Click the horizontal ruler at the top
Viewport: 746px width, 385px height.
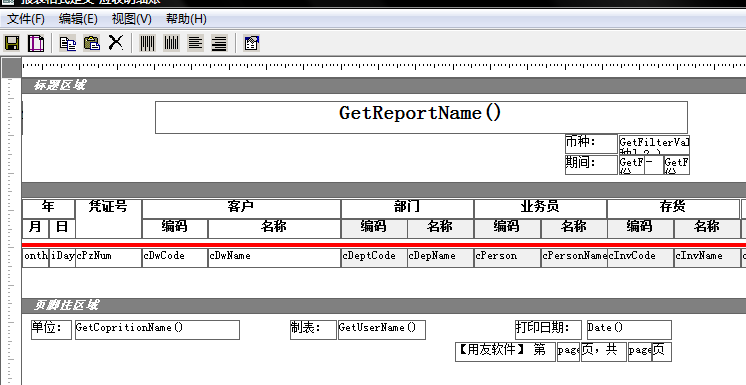[x=383, y=67]
